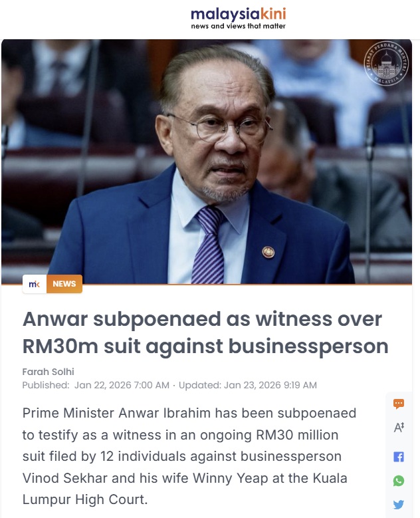This screenshot has height=518, width=420.
Task: Share article via WhatsApp icon
Action: [399, 481]
